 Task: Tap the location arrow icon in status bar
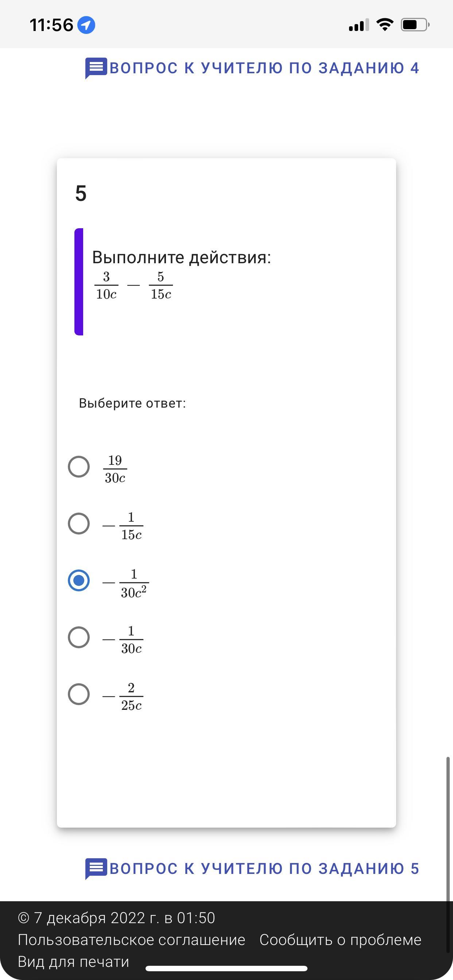(x=86, y=25)
